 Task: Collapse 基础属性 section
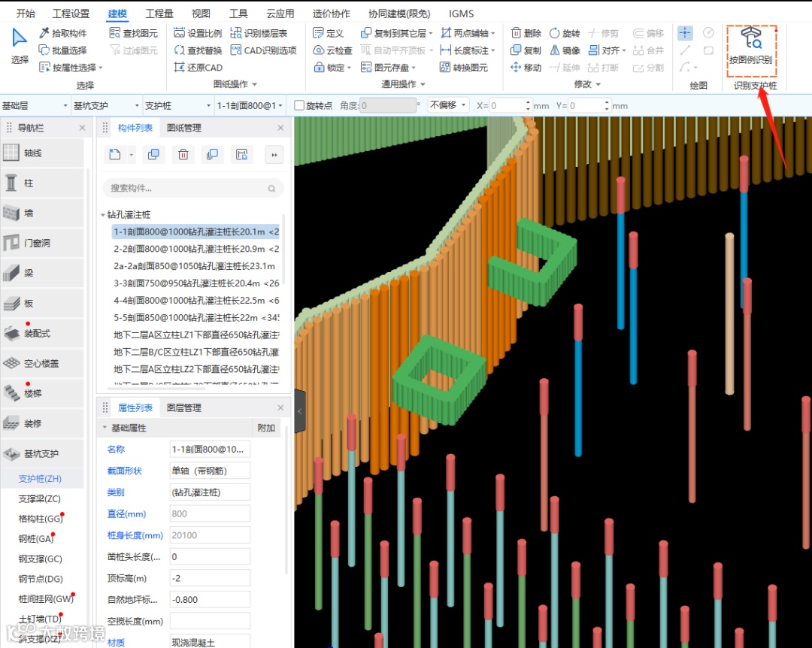pos(104,428)
